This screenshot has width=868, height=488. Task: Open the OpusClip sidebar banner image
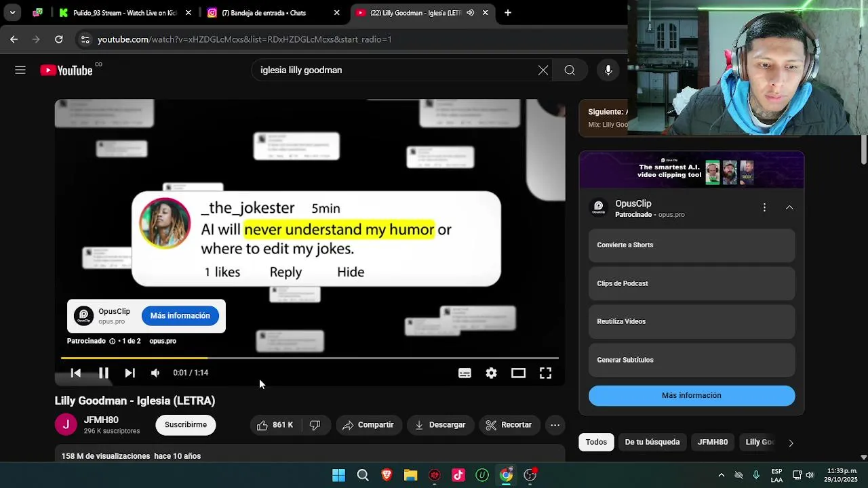tap(692, 169)
